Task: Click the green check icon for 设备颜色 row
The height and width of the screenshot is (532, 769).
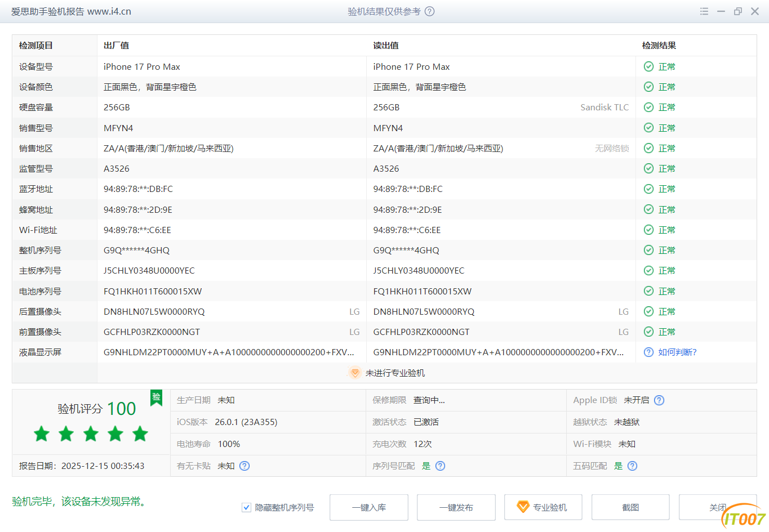Action: pos(649,87)
